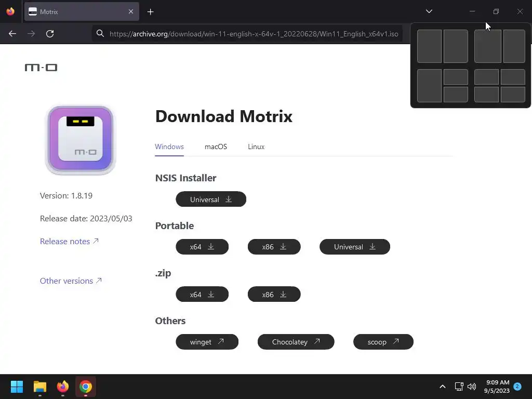Open the Chocolatey package link
532x399 pixels.
[x=296, y=342]
